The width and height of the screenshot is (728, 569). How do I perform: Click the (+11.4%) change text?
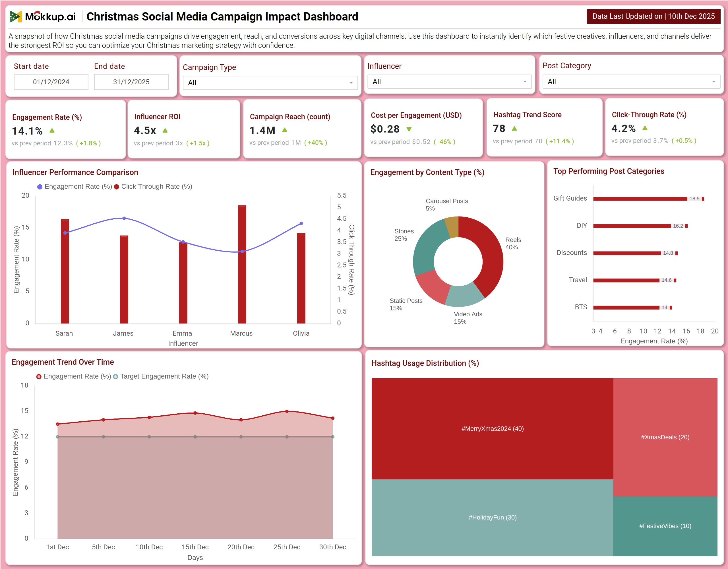pyautogui.click(x=560, y=141)
